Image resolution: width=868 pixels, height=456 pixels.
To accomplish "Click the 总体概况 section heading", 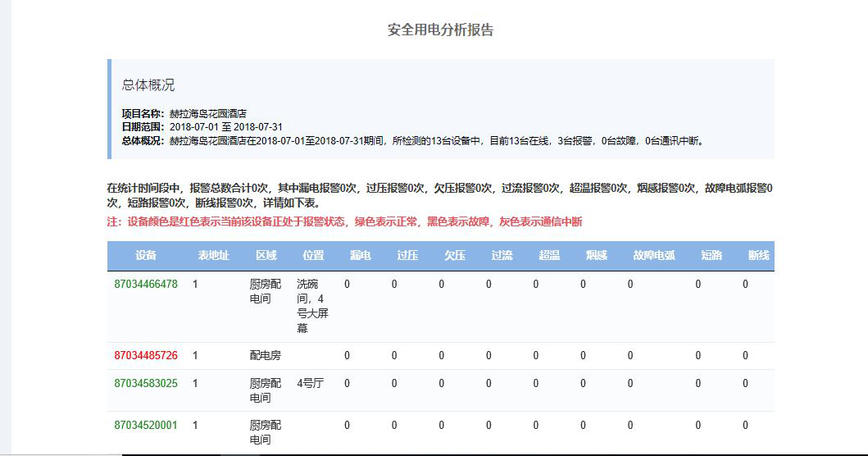I will [148, 85].
